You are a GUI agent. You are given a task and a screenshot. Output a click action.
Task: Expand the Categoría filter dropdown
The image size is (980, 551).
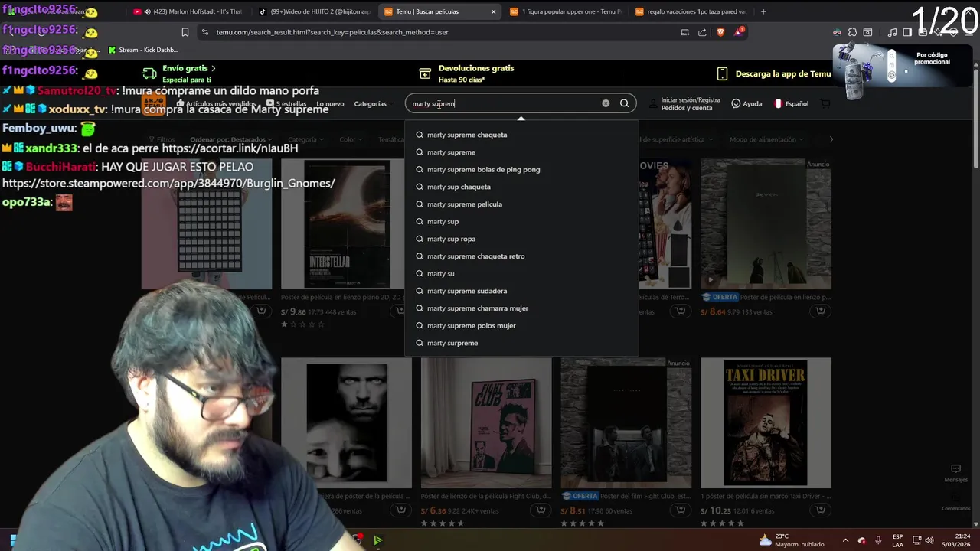306,139
